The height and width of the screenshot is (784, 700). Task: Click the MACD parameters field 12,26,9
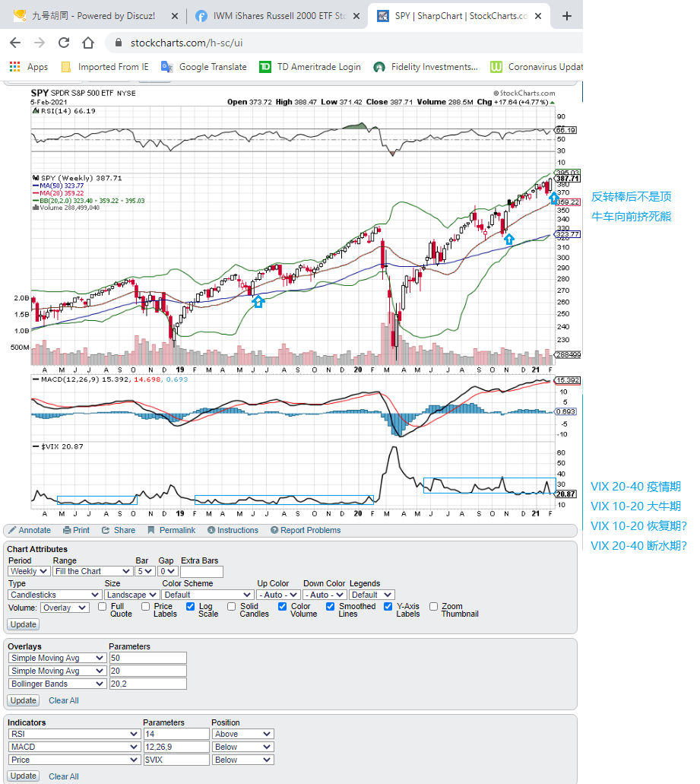[176, 747]
